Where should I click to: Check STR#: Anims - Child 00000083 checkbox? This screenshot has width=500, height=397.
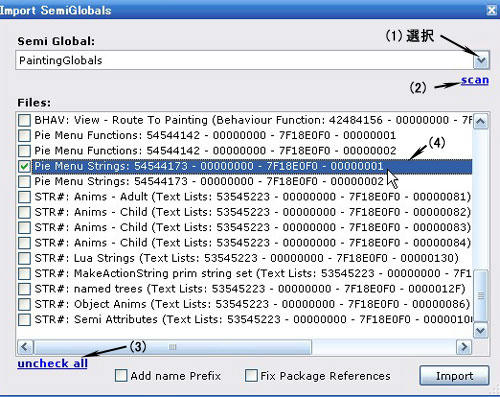coord(24,227)
